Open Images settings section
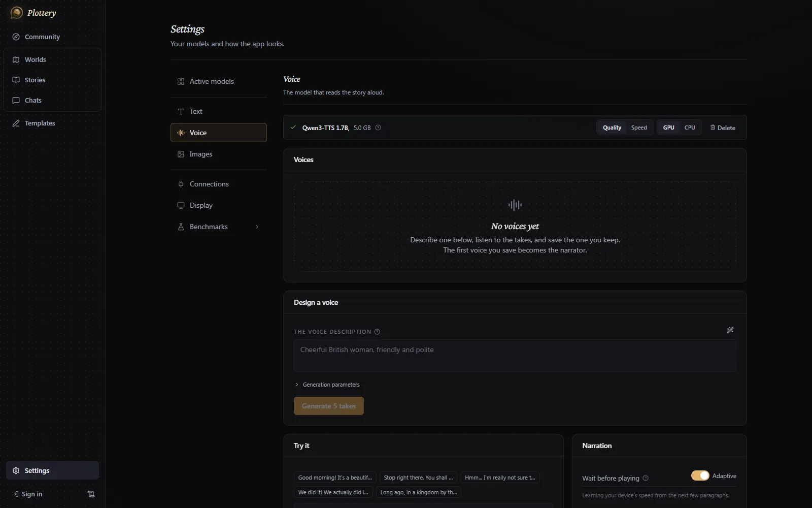The width and height of the screenshot is (812, 508). tap(219, 154)
